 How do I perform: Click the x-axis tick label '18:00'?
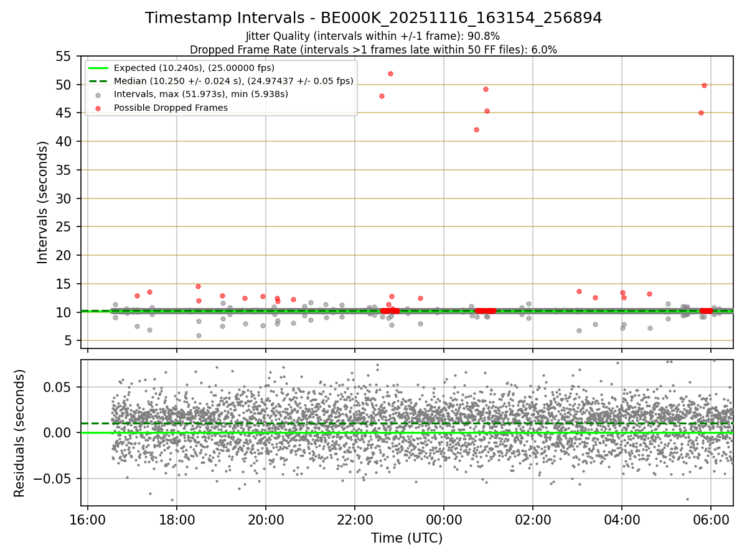177,520
